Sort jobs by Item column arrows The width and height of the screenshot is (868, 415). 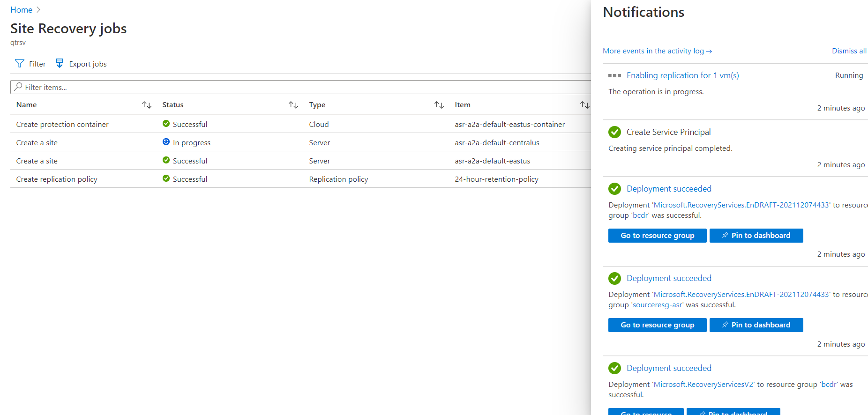point(585,105)
